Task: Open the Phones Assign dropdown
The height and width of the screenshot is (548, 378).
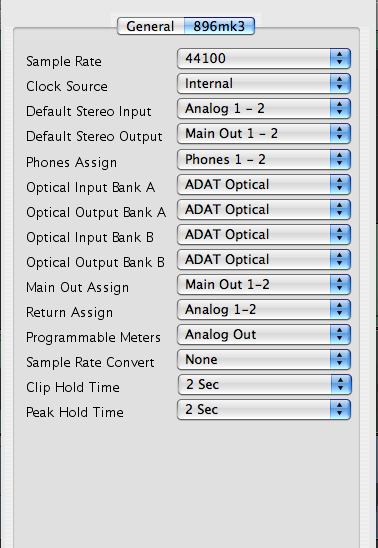Action: (x=264, y=160)
